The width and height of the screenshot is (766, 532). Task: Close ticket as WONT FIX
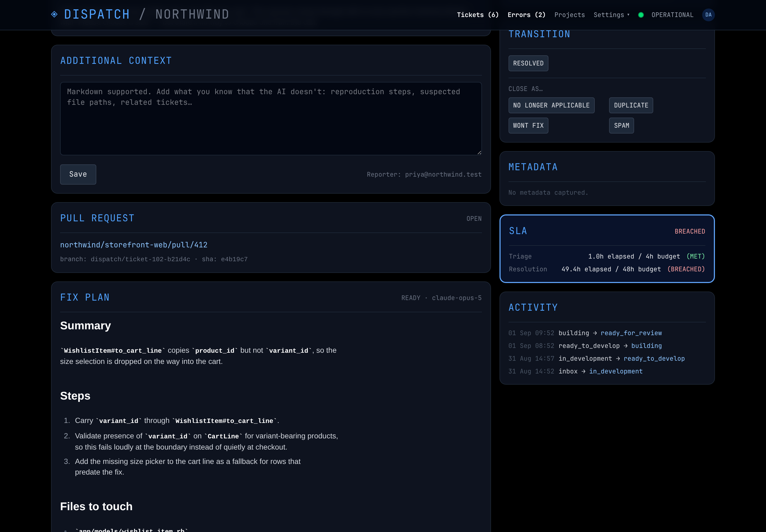pos(528,126)
